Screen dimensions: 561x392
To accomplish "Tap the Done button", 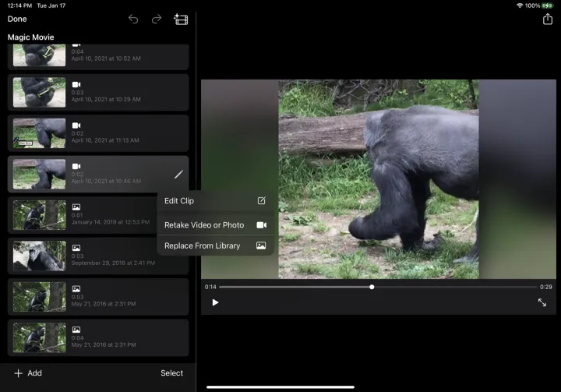I will 17,19.
